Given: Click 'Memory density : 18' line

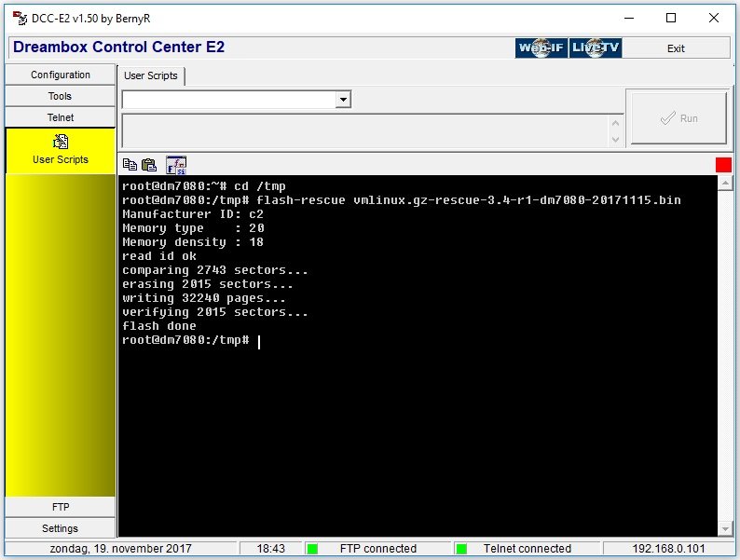Looking at the screenshot, I should tap(193, 242).
